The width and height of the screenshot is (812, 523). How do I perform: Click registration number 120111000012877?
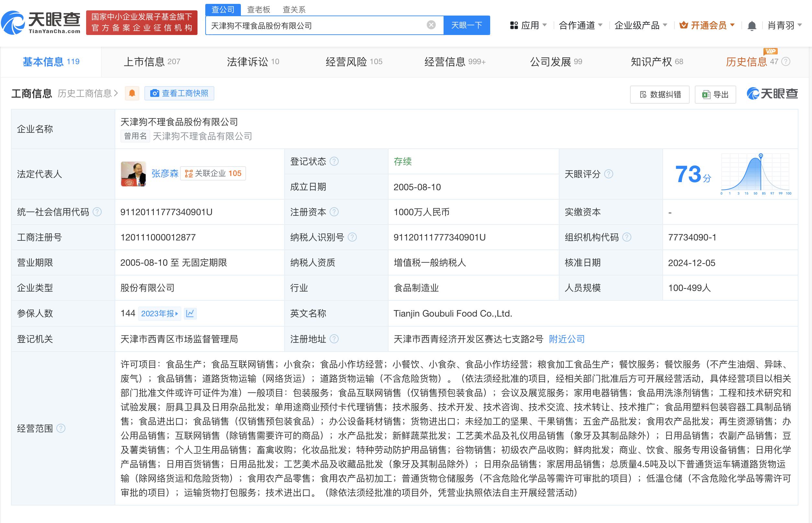[x=158, y=237]
